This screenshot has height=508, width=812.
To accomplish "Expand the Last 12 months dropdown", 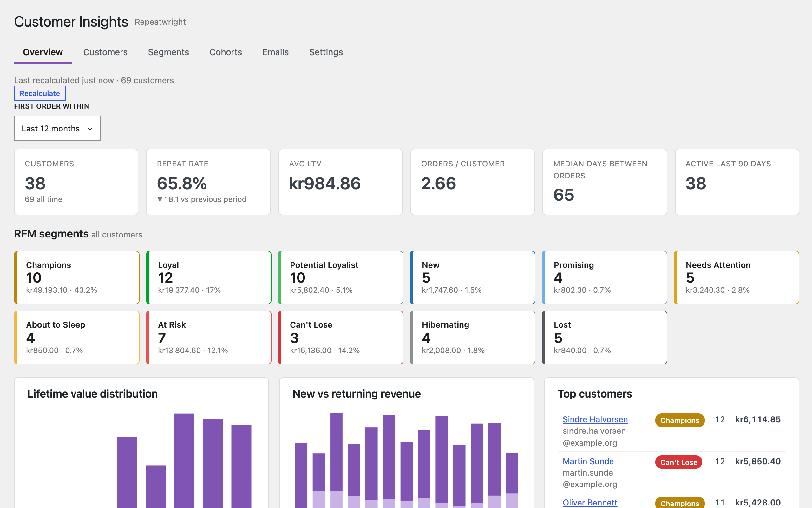I will click(x=57, y=128).
